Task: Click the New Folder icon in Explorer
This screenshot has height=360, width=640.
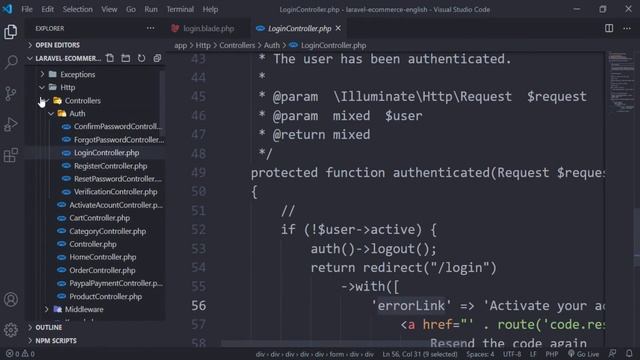Action: pos(126,58)
